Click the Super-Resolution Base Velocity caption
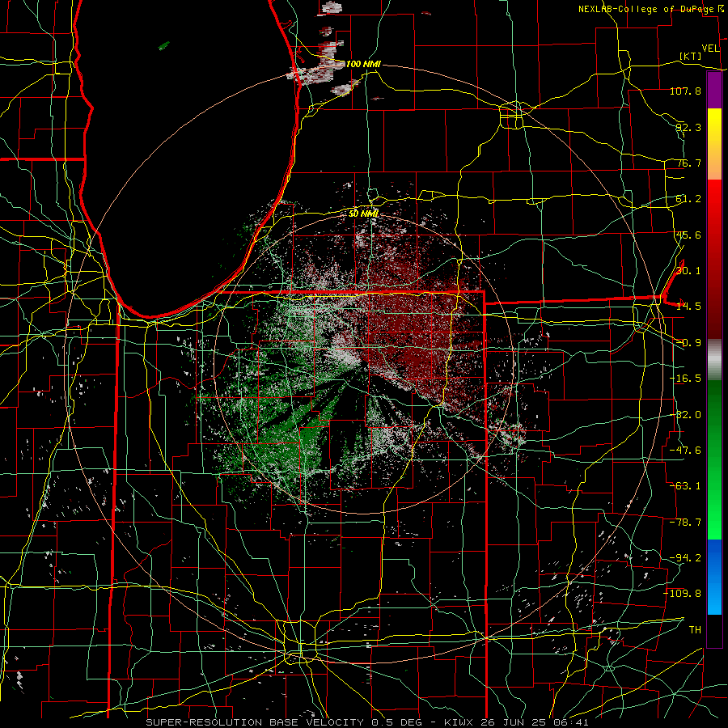728x728 pixels. click(x=366, y=722)
